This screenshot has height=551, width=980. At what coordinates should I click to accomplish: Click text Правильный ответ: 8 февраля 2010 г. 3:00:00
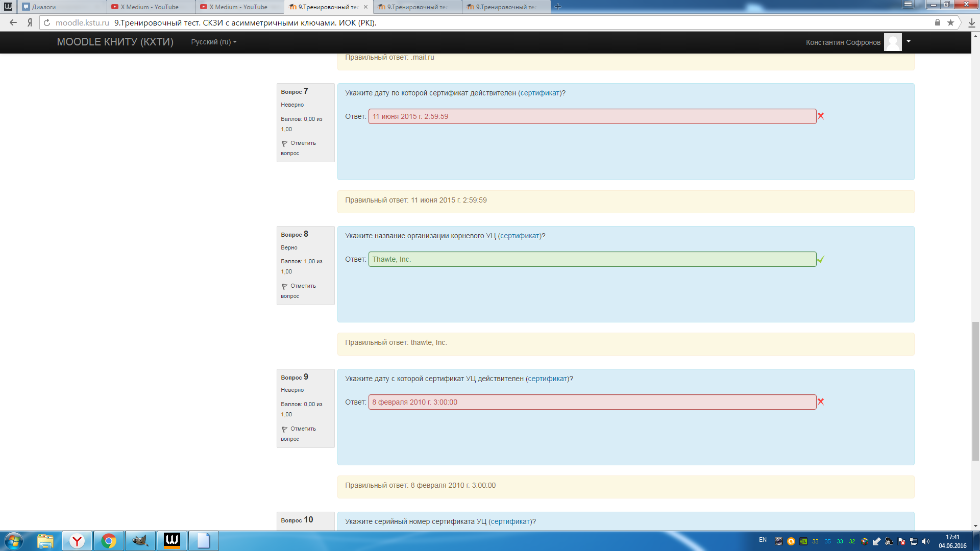(x=420, y=485)
